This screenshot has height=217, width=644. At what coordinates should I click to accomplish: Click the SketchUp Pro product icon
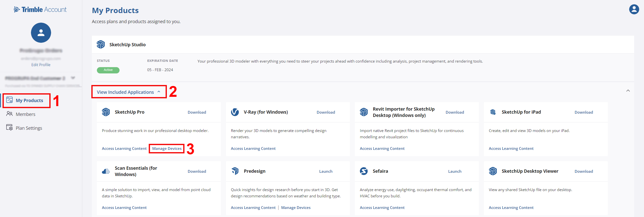click(106, 112)
